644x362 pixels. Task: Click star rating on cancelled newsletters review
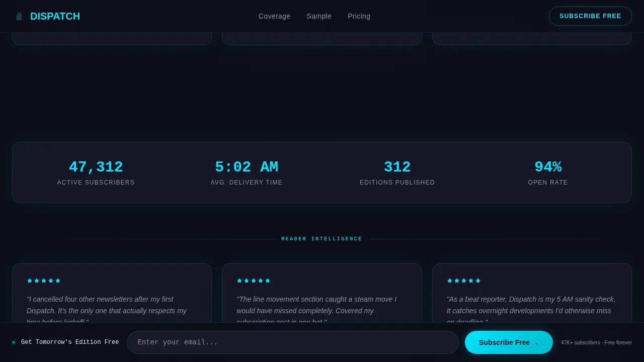click(44, 281)
